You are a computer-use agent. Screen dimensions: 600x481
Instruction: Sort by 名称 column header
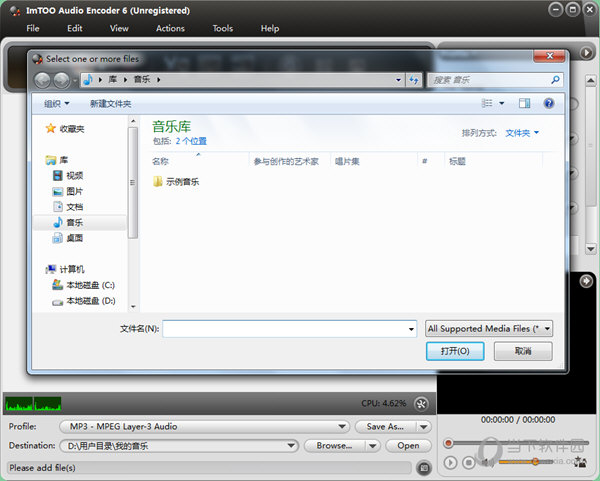tap(160, 161)
